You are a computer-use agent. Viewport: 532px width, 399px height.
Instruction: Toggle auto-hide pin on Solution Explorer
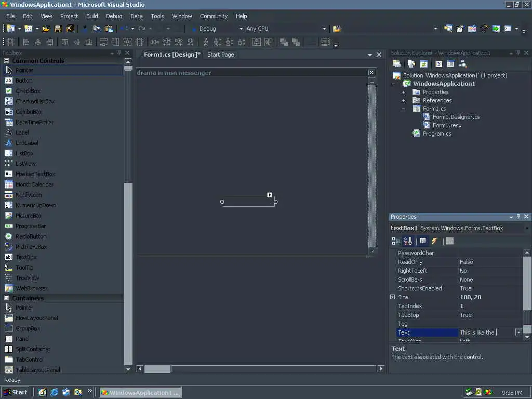518,52
